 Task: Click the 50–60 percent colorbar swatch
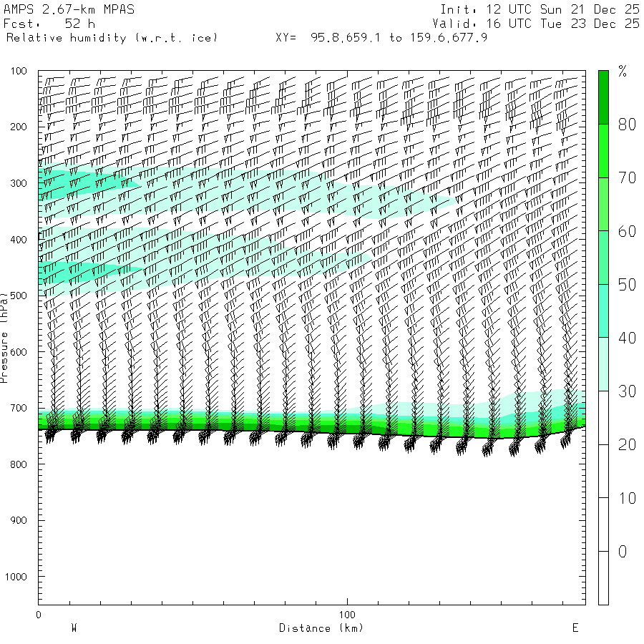pyautogui.click(x=603, y=258)
